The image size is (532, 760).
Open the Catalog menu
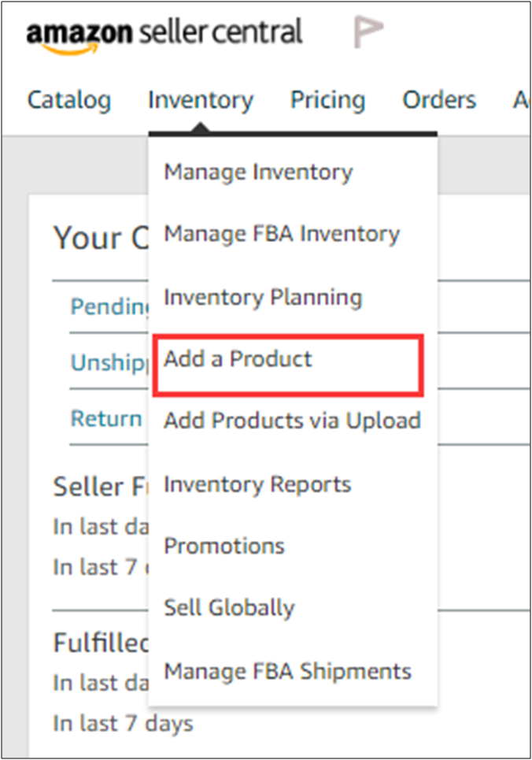(x=69, y=100)
